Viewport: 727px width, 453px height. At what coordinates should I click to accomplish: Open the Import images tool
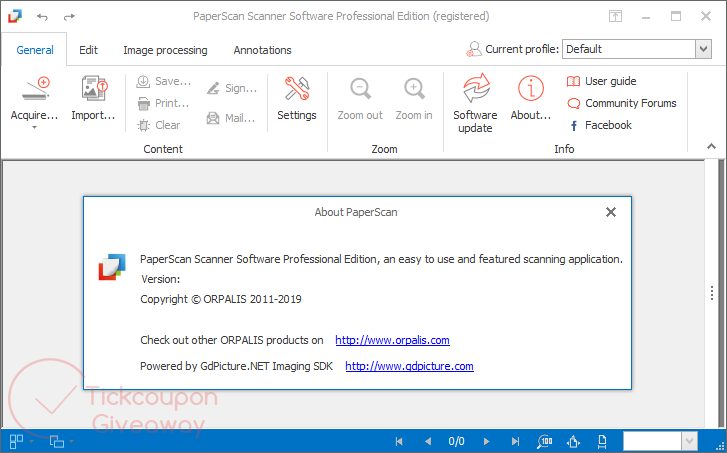click(x=95, y=89)
